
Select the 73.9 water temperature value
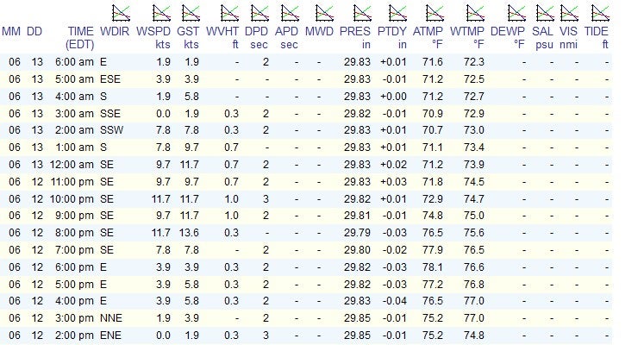(x=474, y=165)
